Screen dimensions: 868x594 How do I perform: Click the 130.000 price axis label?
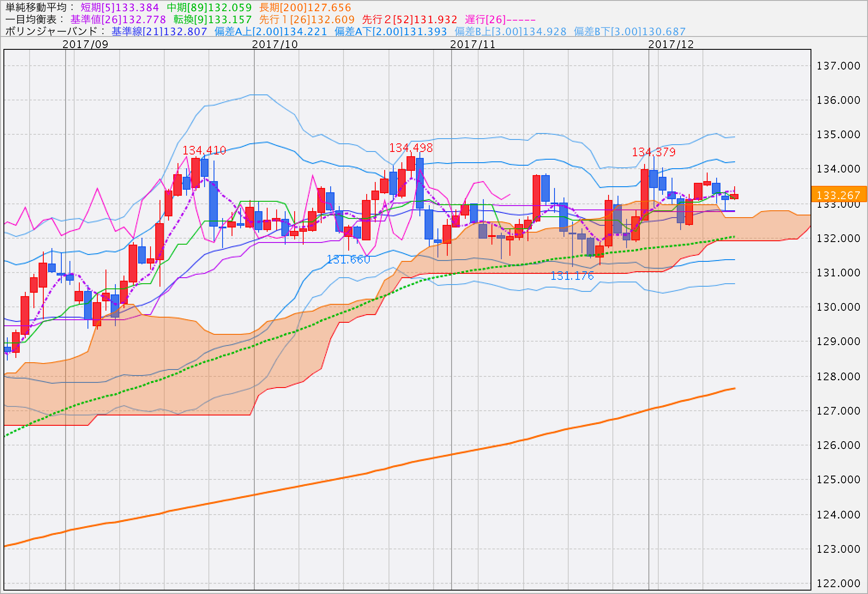(x=838, y=307)
